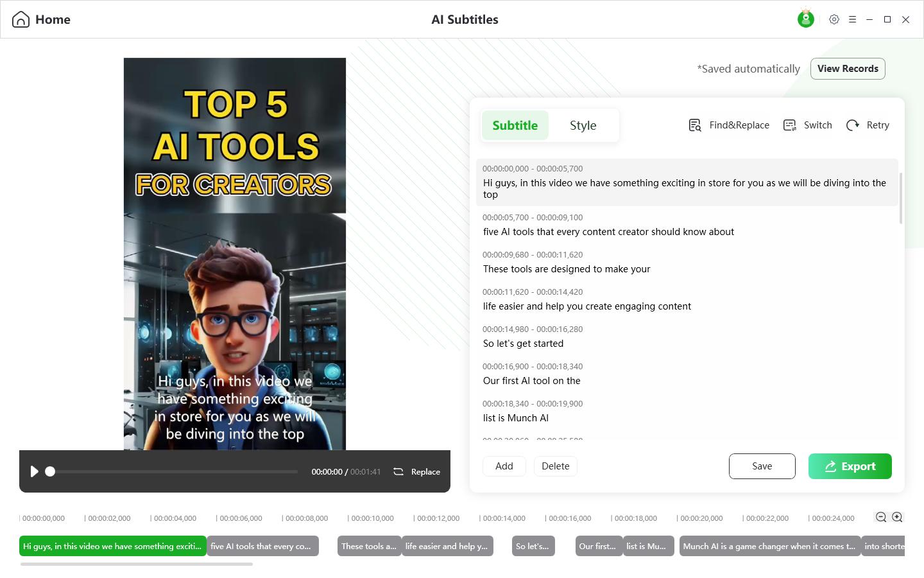
Task: Click the Export button
Action: tap(850, 466)
